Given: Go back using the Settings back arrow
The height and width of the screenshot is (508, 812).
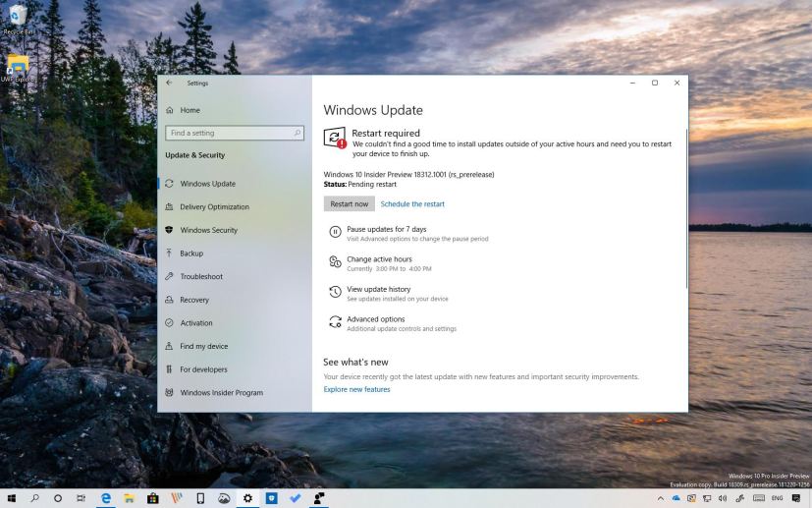Looking at the screenshot, I should [169, 83].
